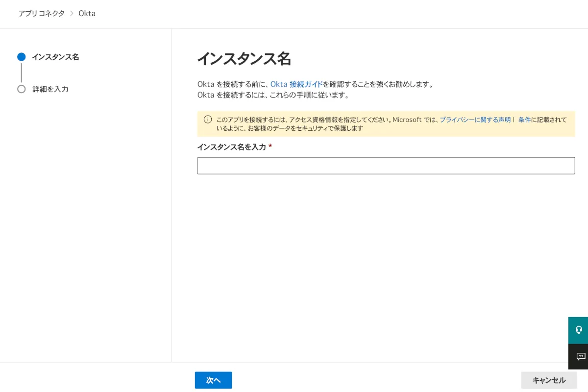
Task: Click the キャンセル button
Action: [549, 380]
